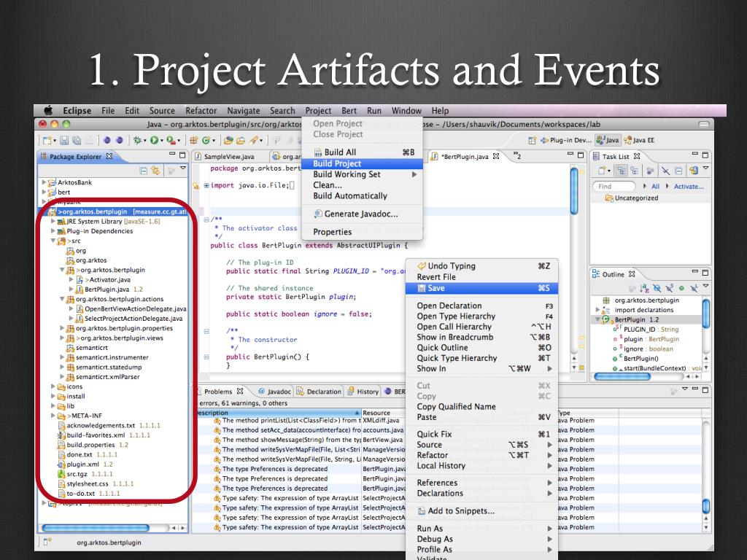Click Collapse All icon in Task List
747x560 pixels.
tap(678, 171)
